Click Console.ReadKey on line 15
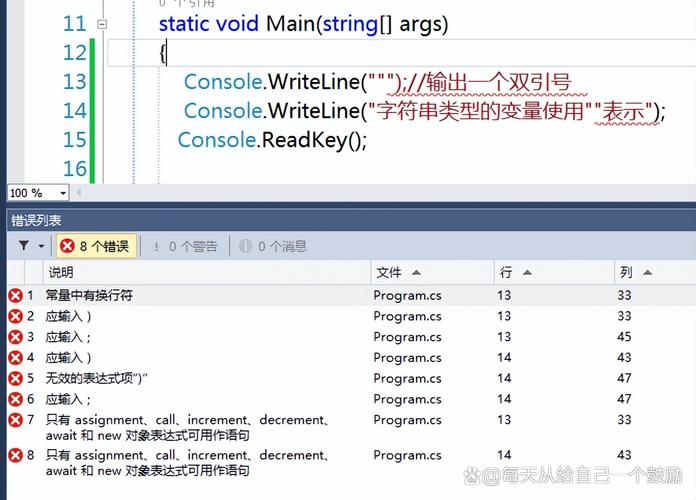Screen dimensions: 696x500 coord(264,140)
